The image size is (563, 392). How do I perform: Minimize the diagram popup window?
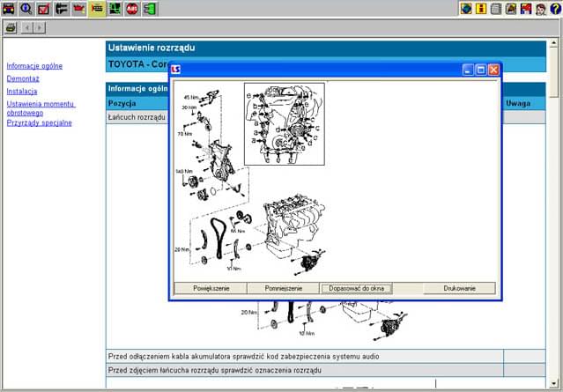[x=468, y=70]
